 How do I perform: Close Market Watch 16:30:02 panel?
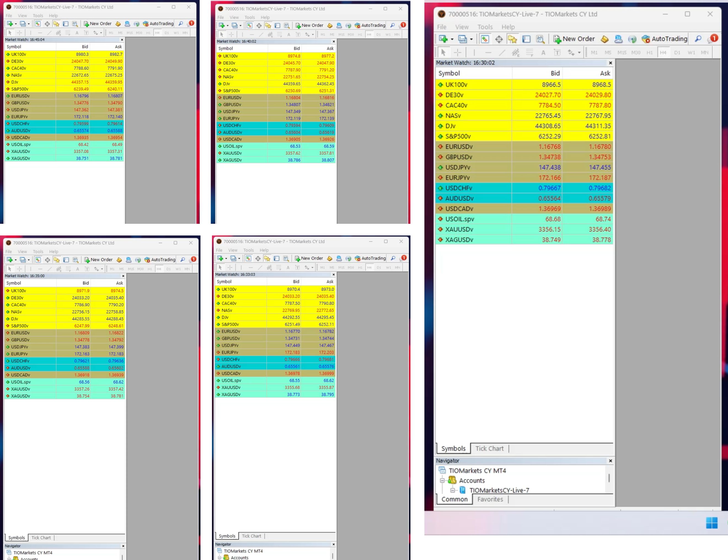(610, 63)
